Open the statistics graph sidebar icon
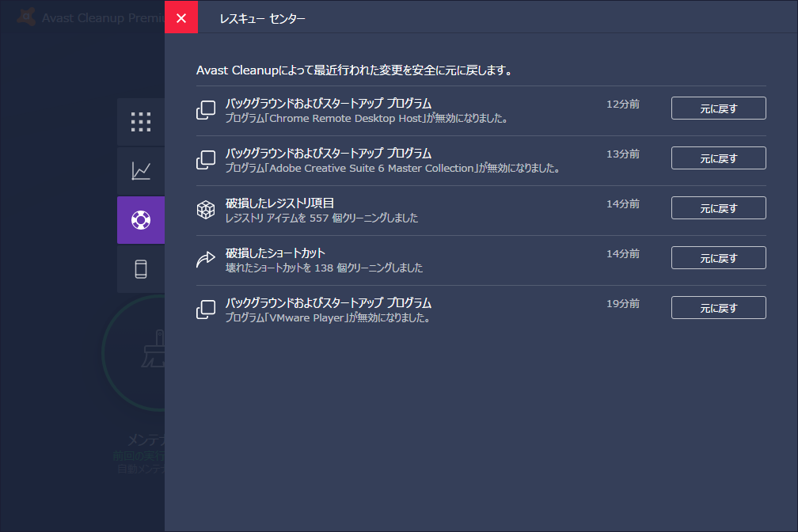 tap(140, 171)
